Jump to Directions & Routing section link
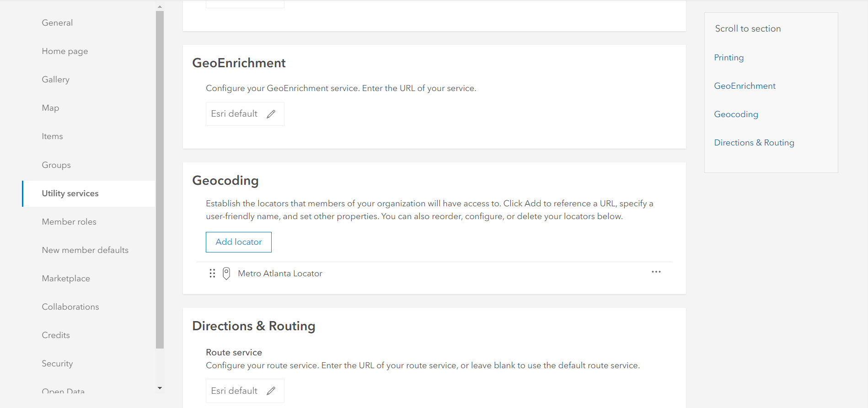Screen dimensions: 868x408 754,143
